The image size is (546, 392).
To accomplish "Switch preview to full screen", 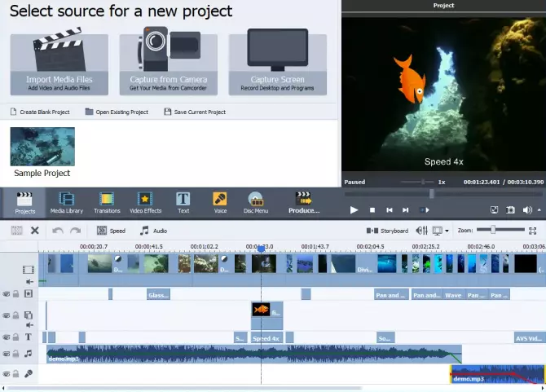I will 494,209.
